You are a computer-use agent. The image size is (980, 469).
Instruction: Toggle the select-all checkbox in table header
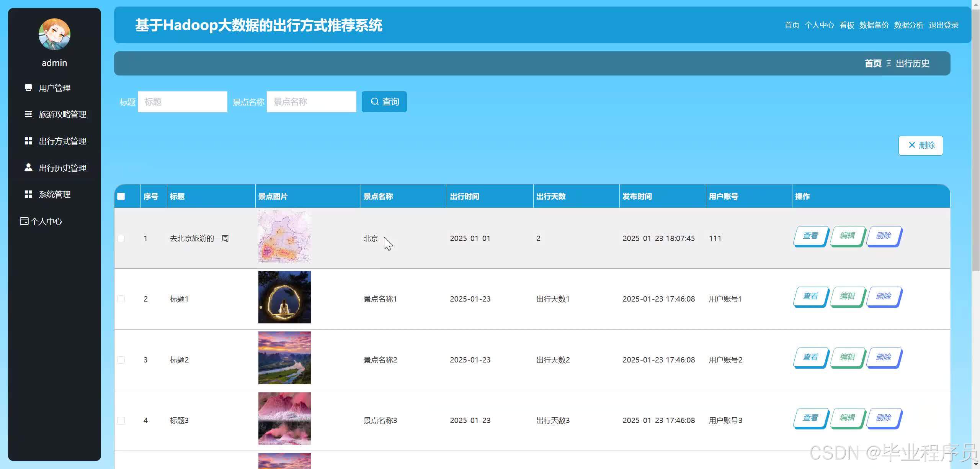pyautogui.click(x=121, y=196)
